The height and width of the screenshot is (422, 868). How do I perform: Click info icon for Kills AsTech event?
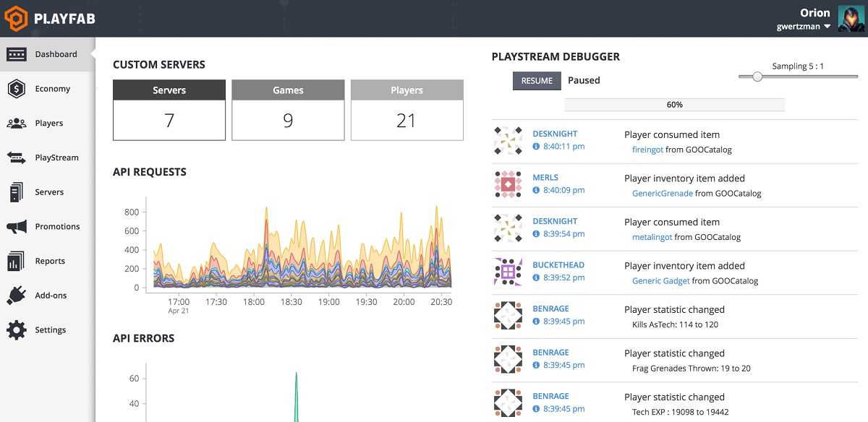point(536,322)
